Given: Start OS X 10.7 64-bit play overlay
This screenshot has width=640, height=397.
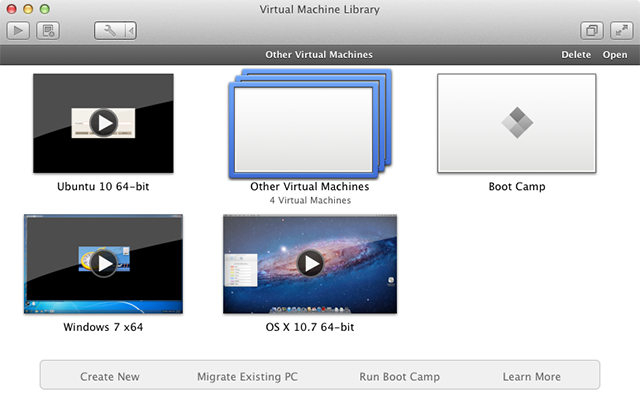Looking at the screenshot, I should tap(310, 264).
